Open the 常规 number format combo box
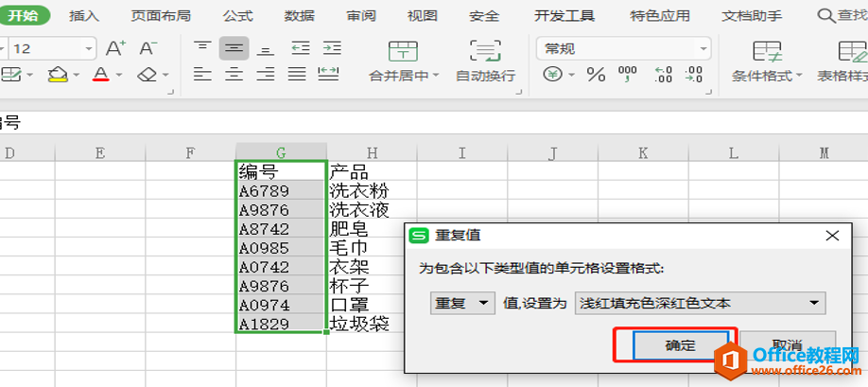Screen dimensions: 868x387 coord(623,48)
